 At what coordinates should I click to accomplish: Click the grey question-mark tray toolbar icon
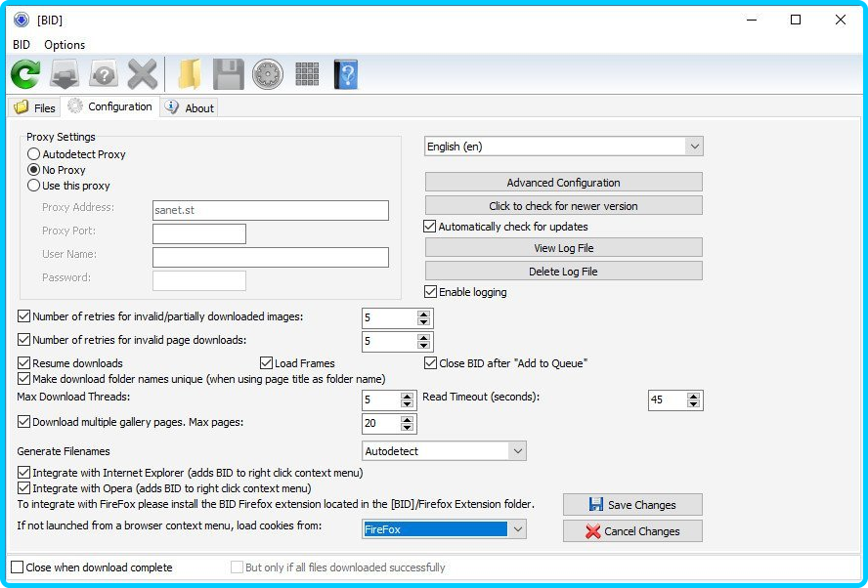[x=104, y=74]
